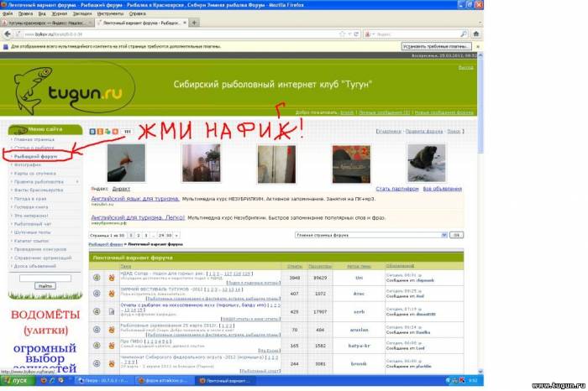Close the active forum tab
This screenshot has width=588, height=391.
(x=185, y=23)
